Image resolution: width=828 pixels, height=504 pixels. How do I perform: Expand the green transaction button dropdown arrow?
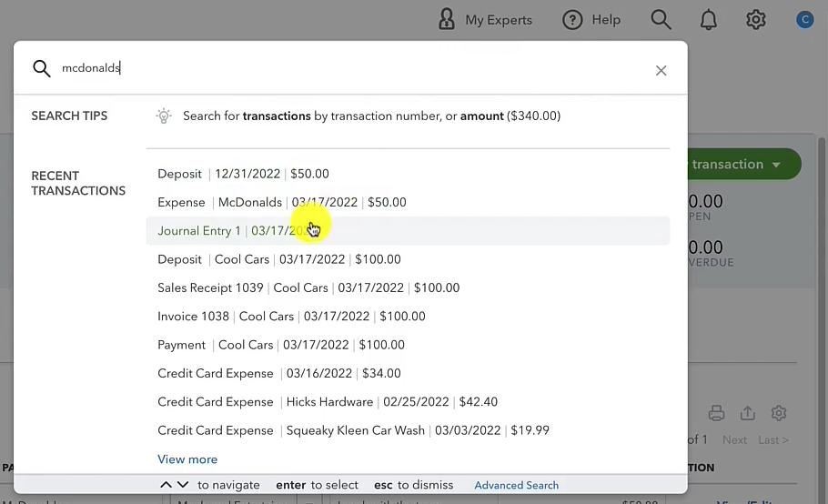776,165
